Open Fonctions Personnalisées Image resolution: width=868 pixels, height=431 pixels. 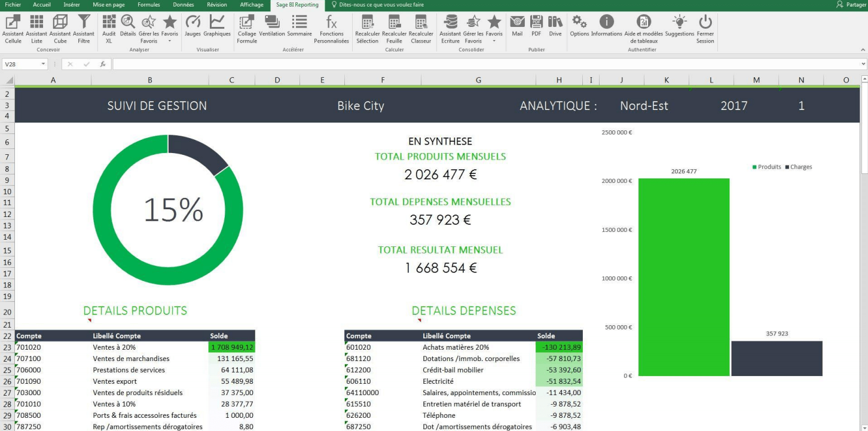tap(331, 29)
